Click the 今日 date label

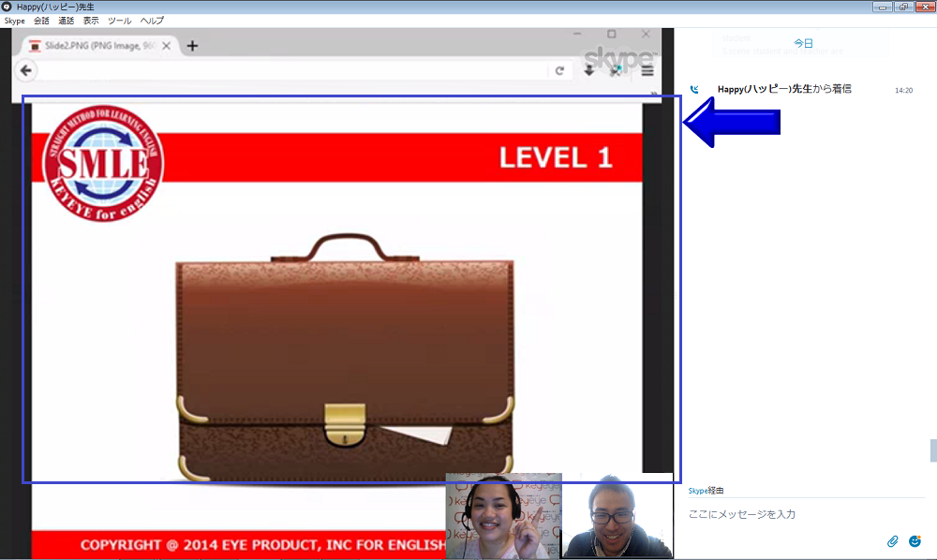803,43
